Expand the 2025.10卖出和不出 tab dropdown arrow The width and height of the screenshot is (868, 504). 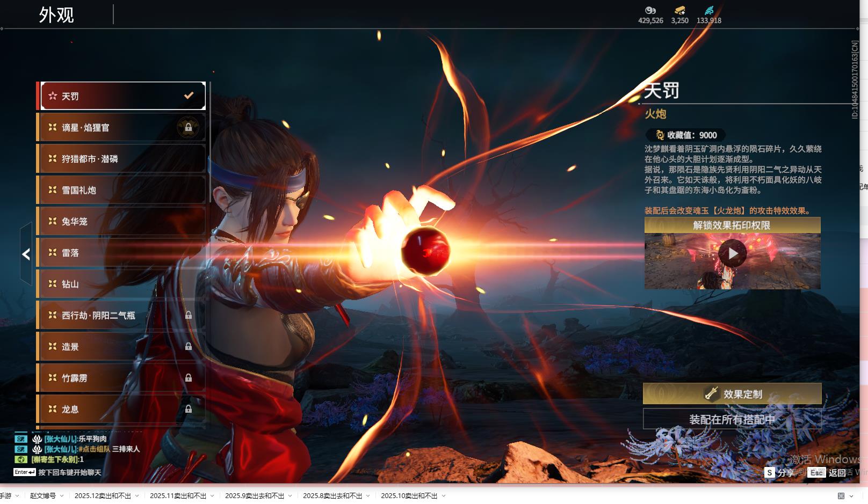coord(444,496)
